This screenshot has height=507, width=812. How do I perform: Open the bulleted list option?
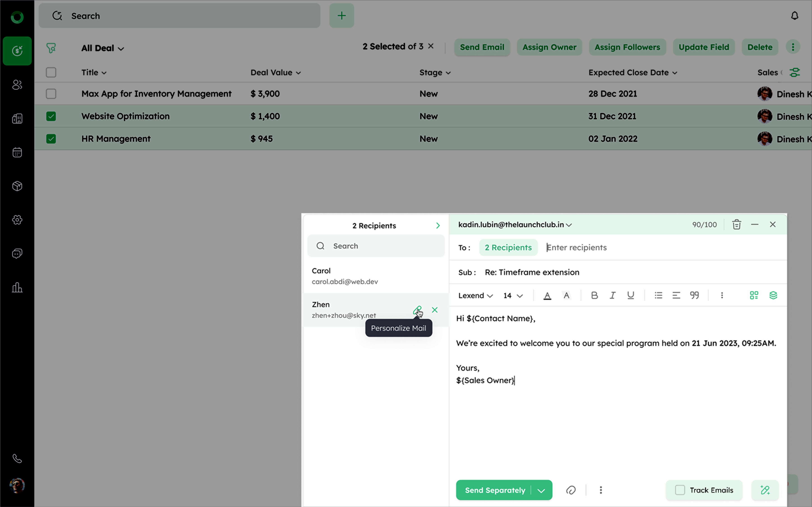click(x=658, y=295)
